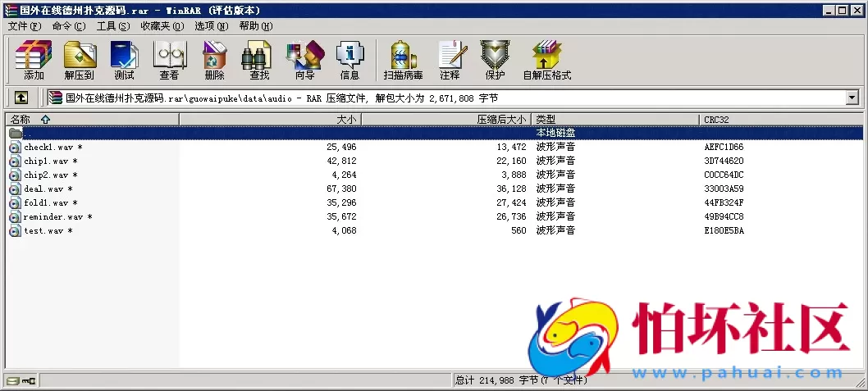Select the deal.wav file
This screenshot has width=868, height=391.
click(43, 189)
